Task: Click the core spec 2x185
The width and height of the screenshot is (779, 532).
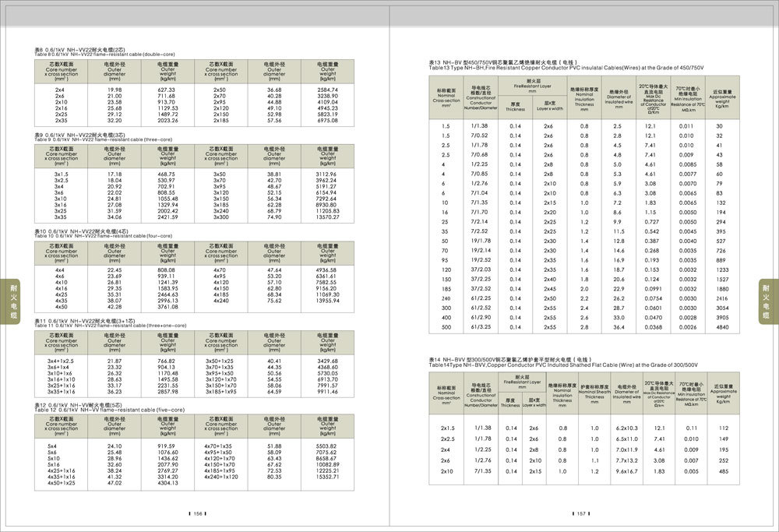Action: coord(221,120)
